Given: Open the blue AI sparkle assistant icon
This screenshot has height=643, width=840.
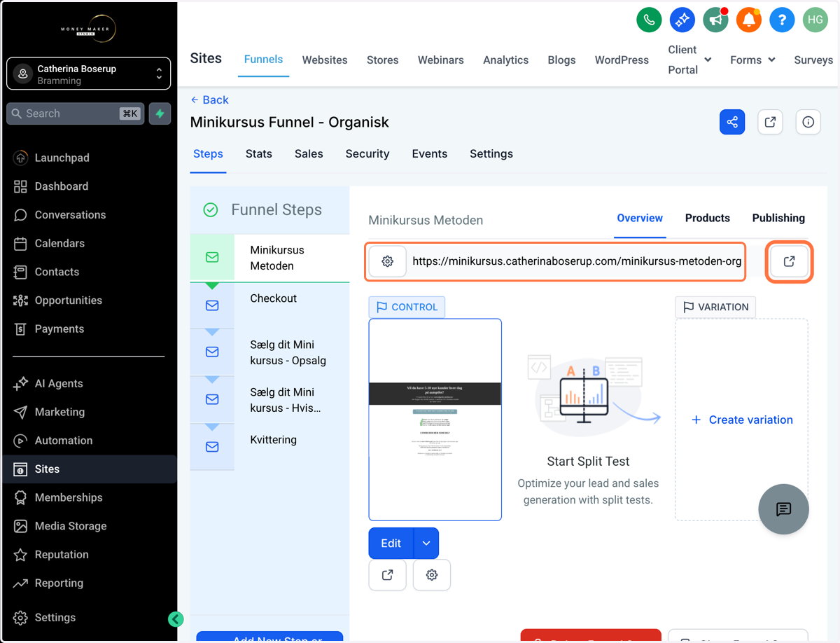Looking at the screenshot, I should point(682,20).
